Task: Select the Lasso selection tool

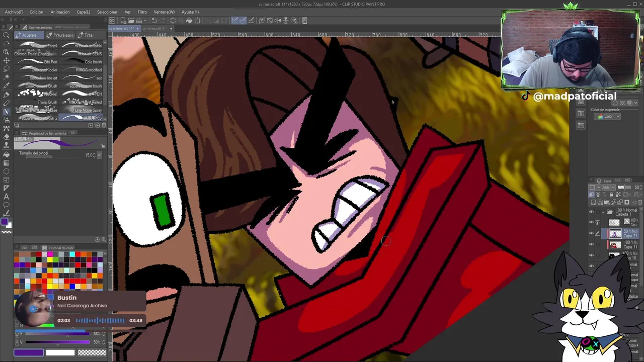Action: (7, 68)
